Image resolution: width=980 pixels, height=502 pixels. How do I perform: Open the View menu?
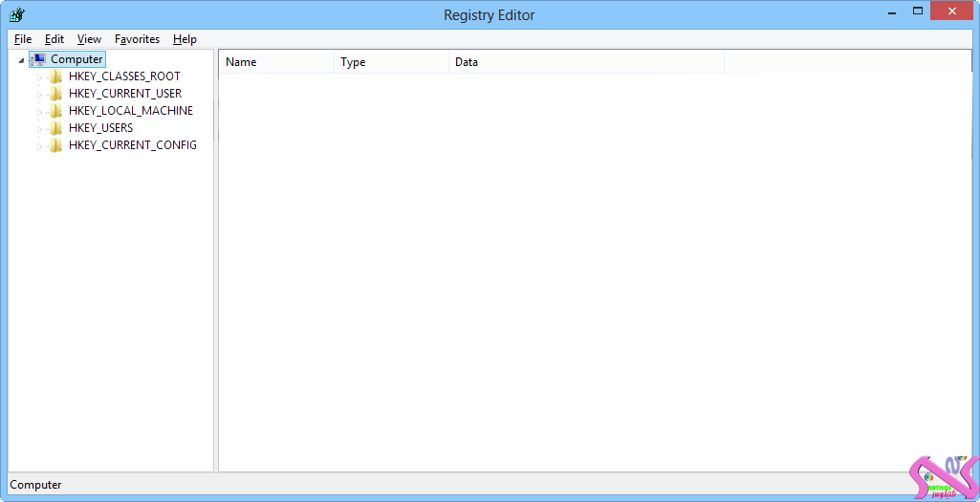coord(89,39)
